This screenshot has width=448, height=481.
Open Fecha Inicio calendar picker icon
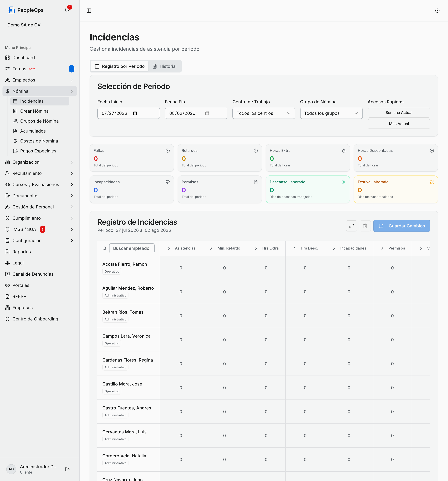pos(135,113)
